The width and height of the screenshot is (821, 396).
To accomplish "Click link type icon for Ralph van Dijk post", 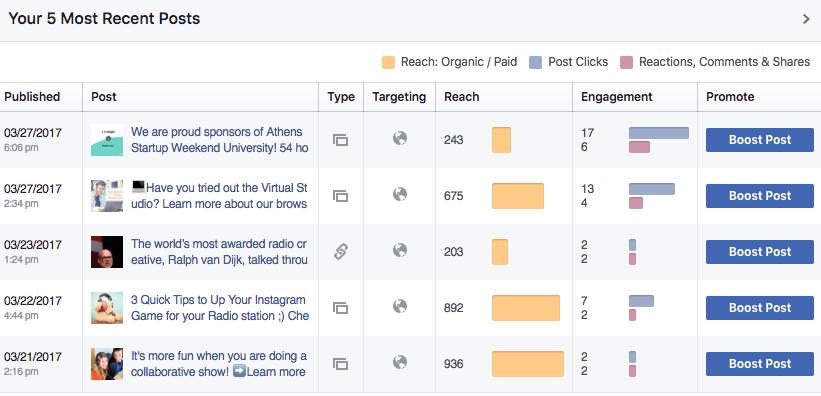I will (x=340, y=252).
